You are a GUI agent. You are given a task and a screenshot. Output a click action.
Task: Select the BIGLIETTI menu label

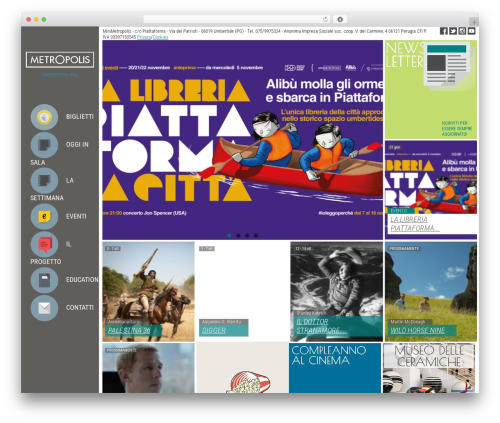(x=80, y=117)
